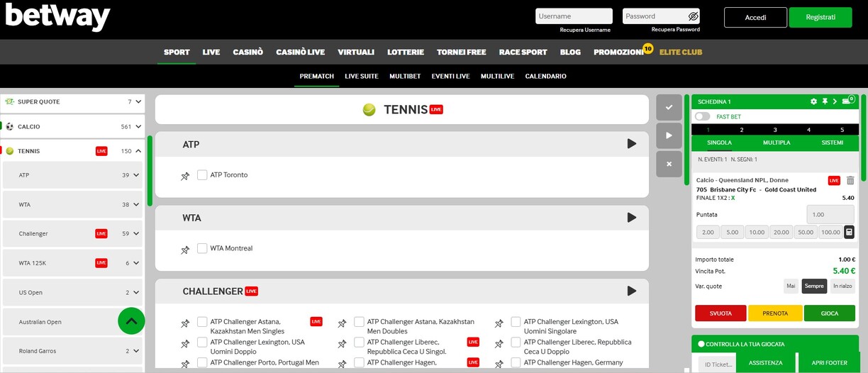Open the Promozioni menu
This screenshot has height=373, width=868.
[618, 52]
